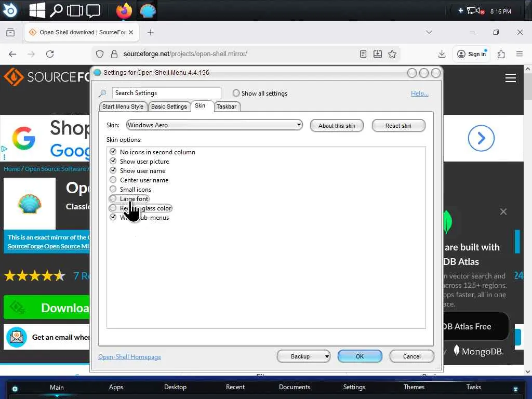Click the network volume tray icon

(475, 11)
